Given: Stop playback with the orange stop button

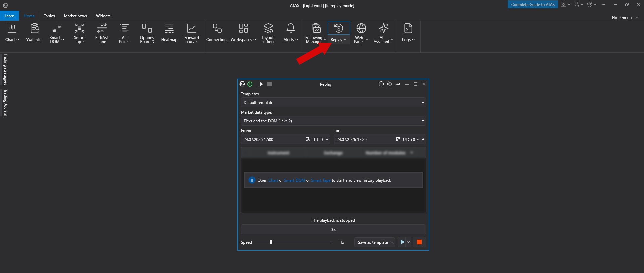Looking at the screenshot, I should pyautogui.click(x=419, y=242).
